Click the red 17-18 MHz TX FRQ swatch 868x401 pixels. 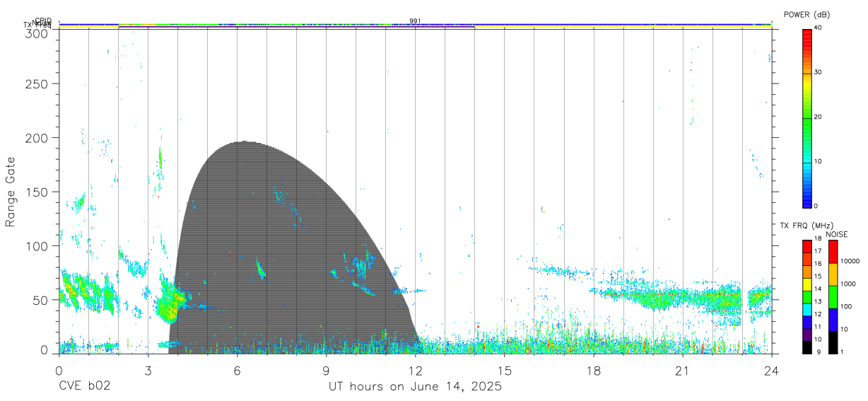coord(807,246)
